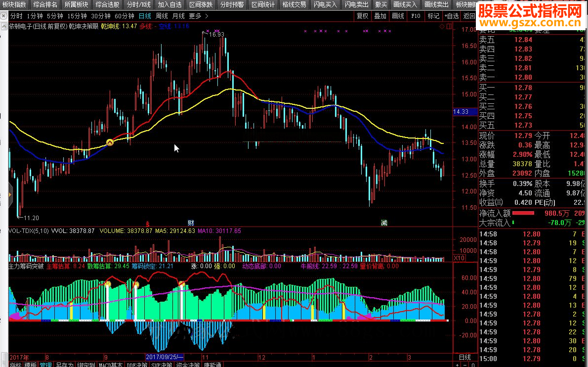Viewport: 588px width, 367px height.
Task: Switch to 60分钟 period tab
Action: (124, 16)
